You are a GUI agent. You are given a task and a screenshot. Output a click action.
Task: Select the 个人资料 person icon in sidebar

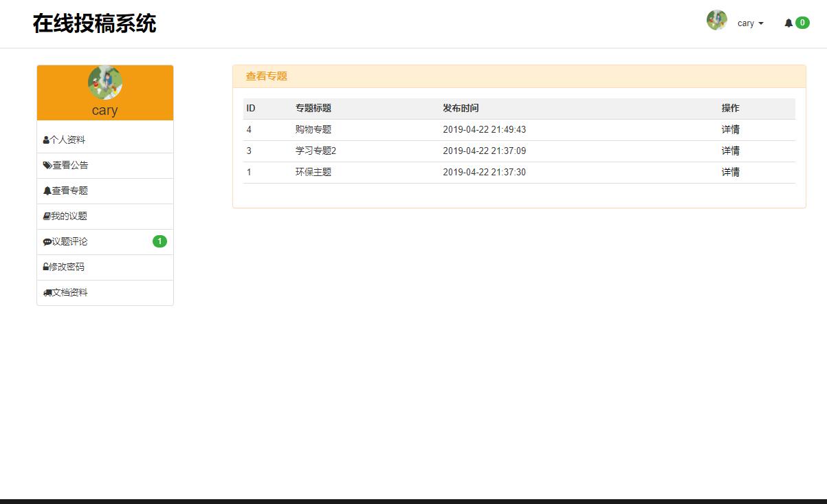[x=45, y=140]
